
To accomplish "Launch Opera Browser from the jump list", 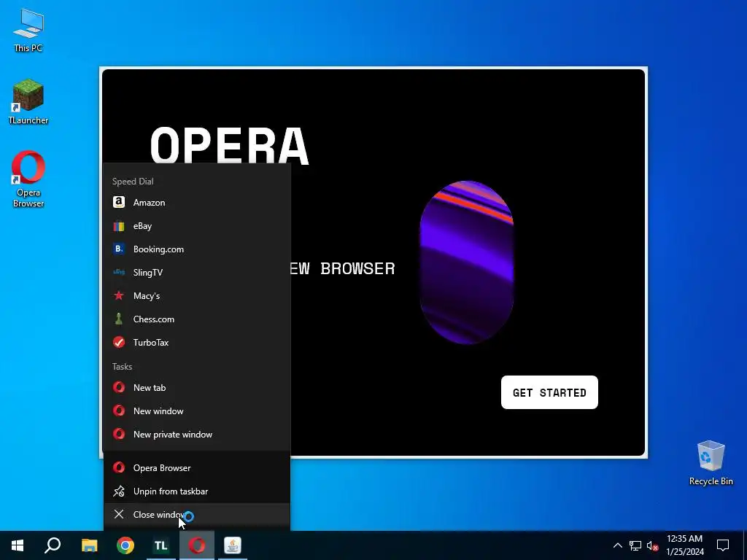I will pyautogui.click(x=197, y=467).
